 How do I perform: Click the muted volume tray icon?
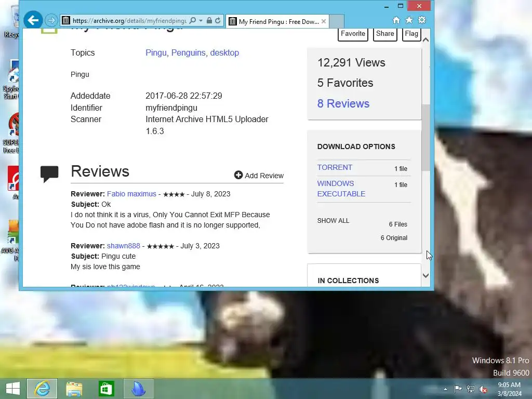coord(483,389)
